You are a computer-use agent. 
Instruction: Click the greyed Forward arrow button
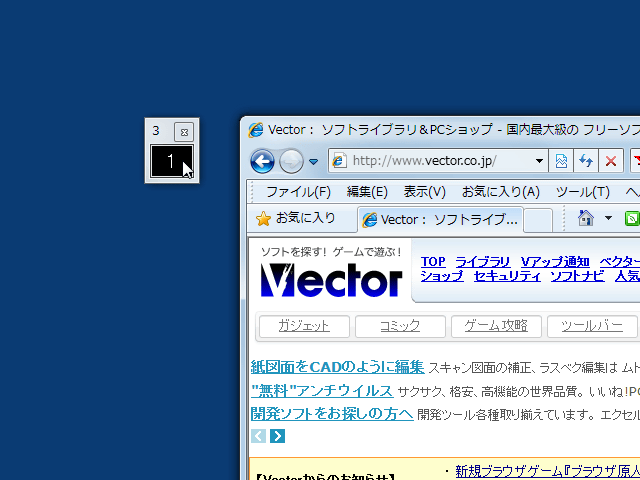click(x=291, y=162)
